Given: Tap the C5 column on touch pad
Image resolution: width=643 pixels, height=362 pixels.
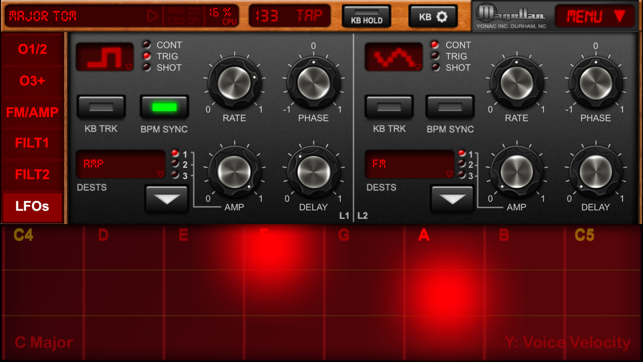Looking at the screenshot, I should point(603,293).
